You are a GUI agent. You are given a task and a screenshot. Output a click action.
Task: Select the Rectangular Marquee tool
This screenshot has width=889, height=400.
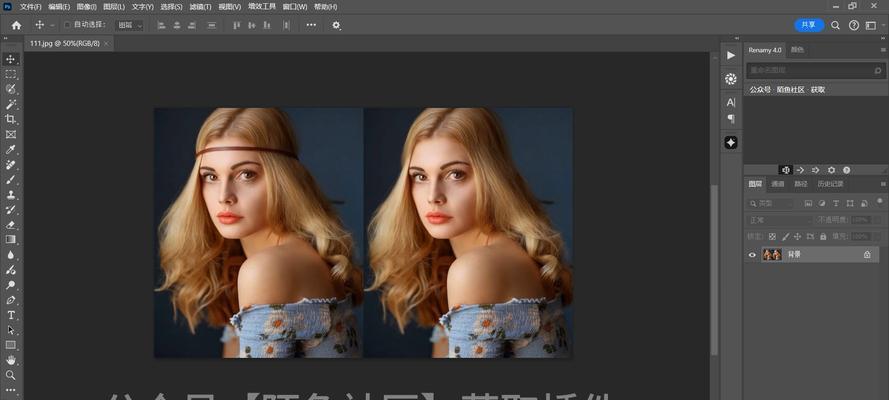point(10,74)
